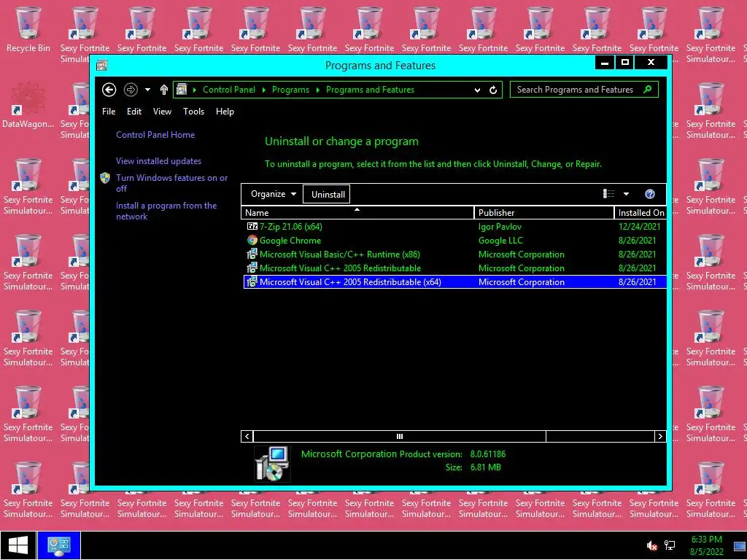Image resolution: width=747 pixels, height=560 pixels.
Task: Click icon of Visual C++ 2005 Redistributable (x64)
Action: click(252, 282)
